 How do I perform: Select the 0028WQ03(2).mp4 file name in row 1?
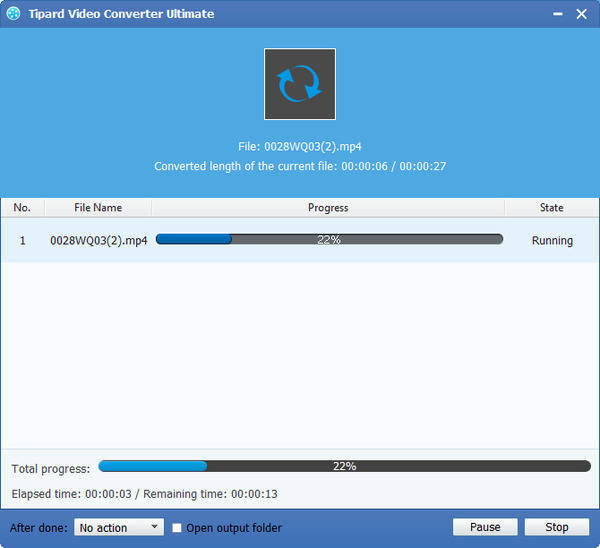click(x=99, y=240)
